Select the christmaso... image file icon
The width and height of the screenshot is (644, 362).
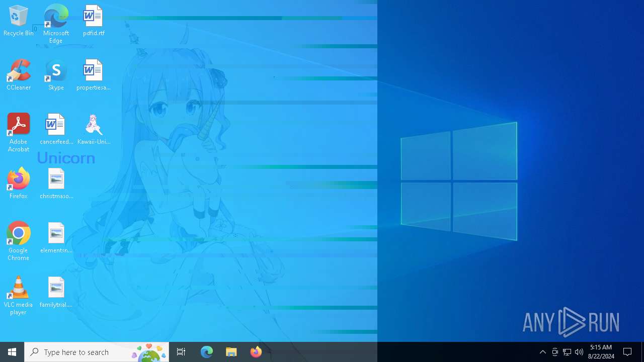[56, 184]
